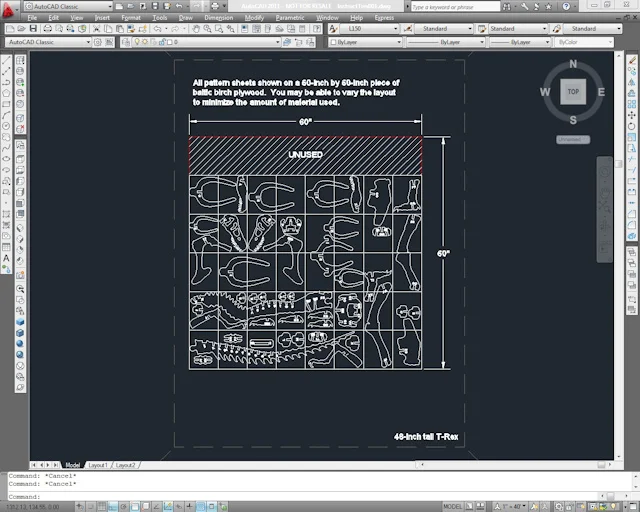The image size is (640, 512).
Task: Toggle Ortho Mode in status bar
Action: 113,507
